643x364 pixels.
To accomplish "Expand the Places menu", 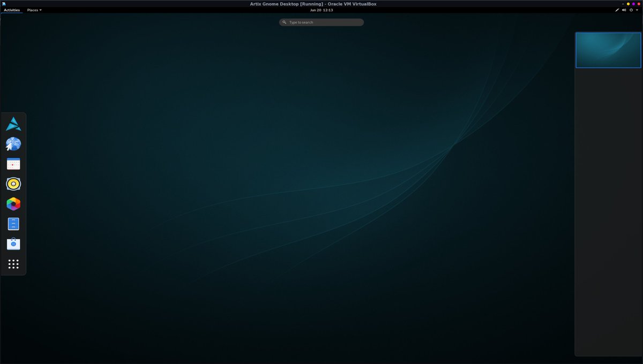I will pyautogui.click(x=33, y=10).
